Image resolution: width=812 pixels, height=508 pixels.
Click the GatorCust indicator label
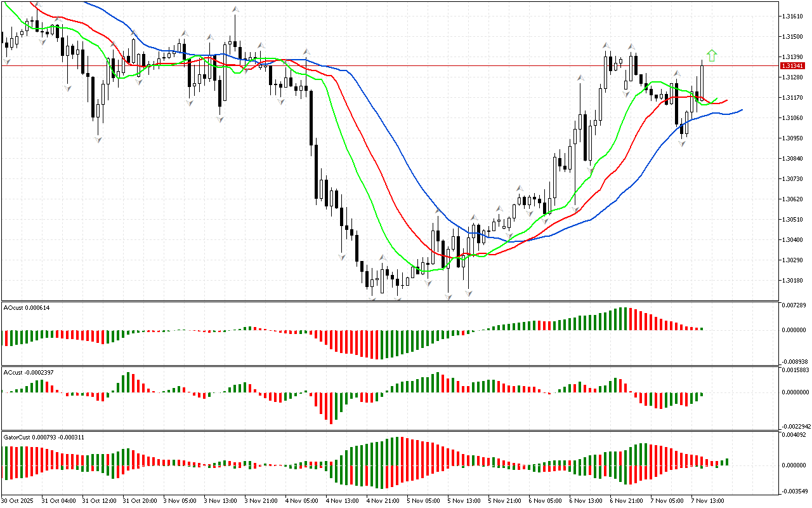click(44, 438)
